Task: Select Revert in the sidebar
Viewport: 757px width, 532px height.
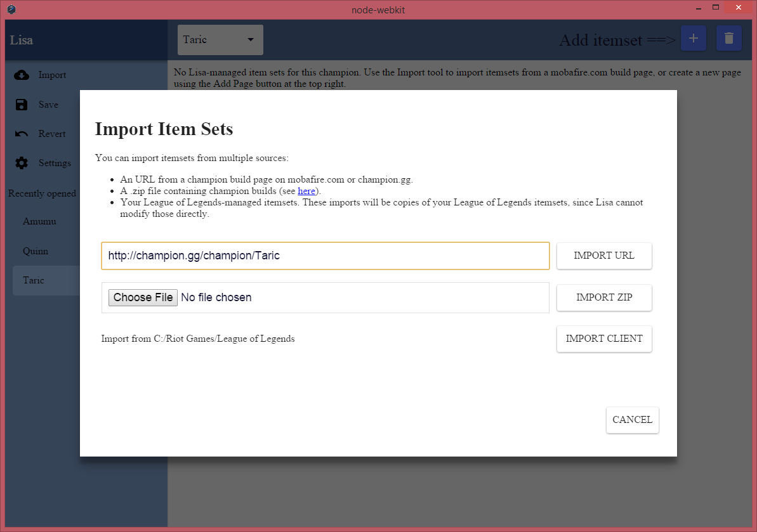Action: pyautogui.click(x=52, y=134)
